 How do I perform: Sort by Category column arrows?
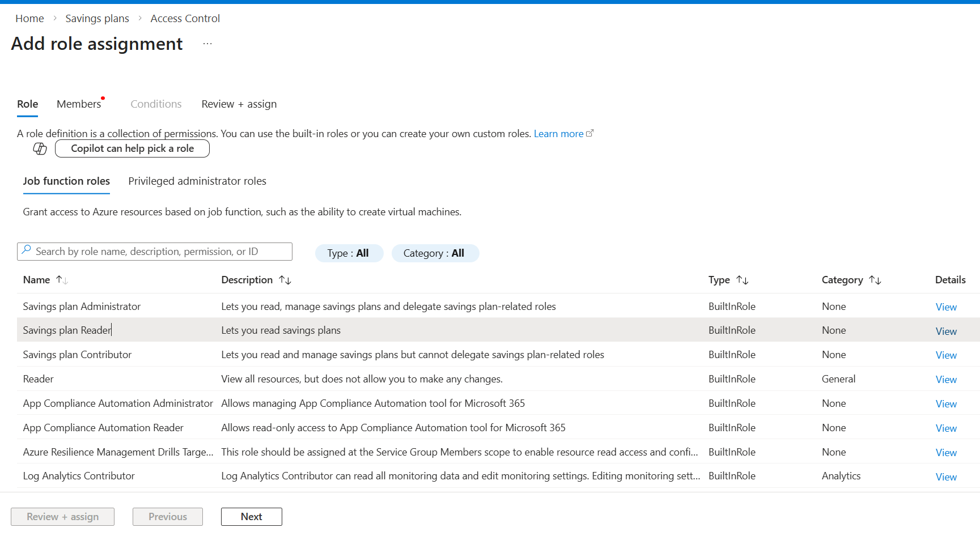[875, 280]
